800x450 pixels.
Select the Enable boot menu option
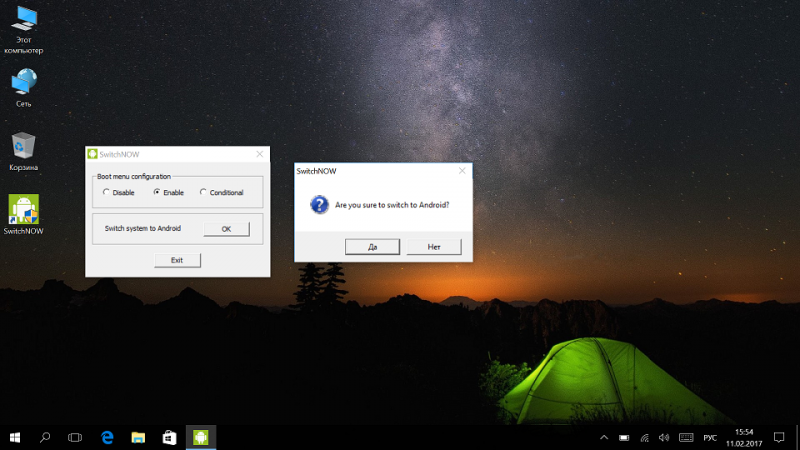(x=156, y=192)
